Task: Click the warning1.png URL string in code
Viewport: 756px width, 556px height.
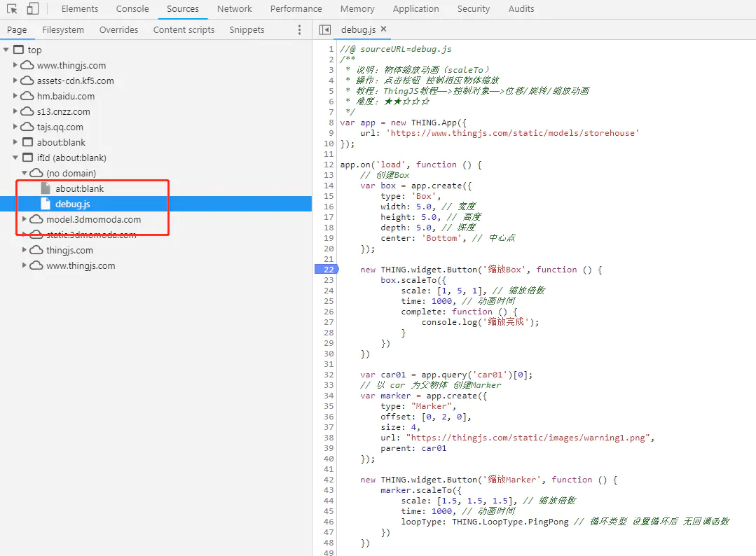Action: tap(528, 438)
